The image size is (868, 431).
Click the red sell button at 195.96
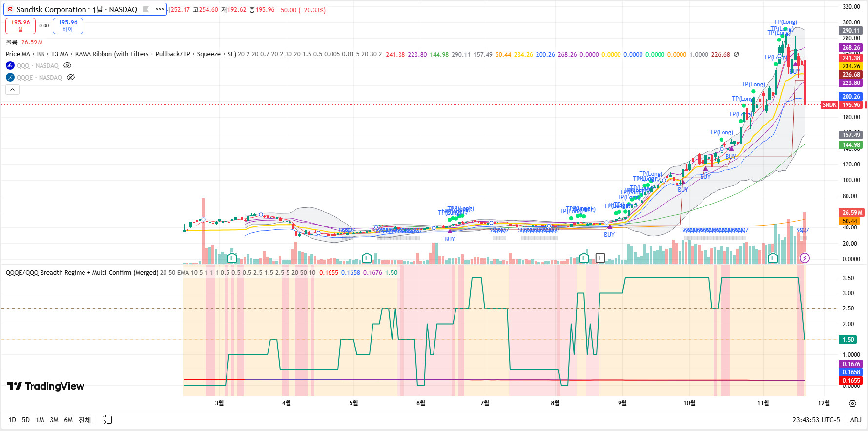coord(21,25)
